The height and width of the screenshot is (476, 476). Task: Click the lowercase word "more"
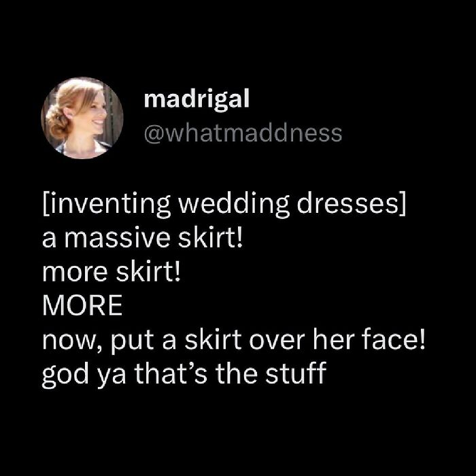(x=75, y=272)
